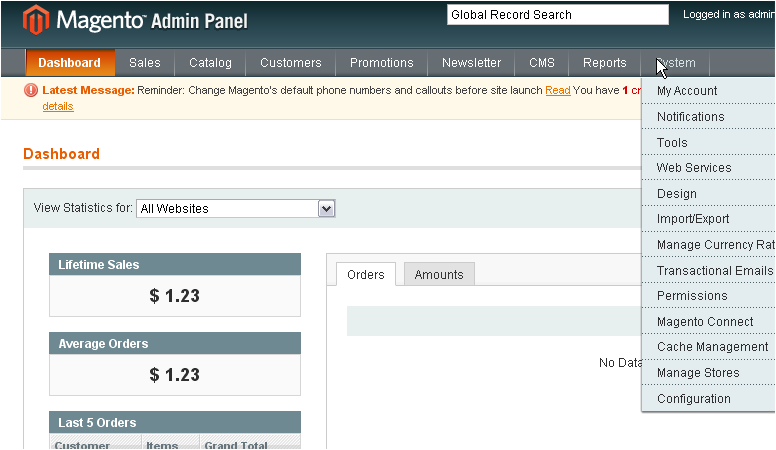Choose Cache Management from System menu
This screenshot has width=776, height=450.
(x=712, y=347)
